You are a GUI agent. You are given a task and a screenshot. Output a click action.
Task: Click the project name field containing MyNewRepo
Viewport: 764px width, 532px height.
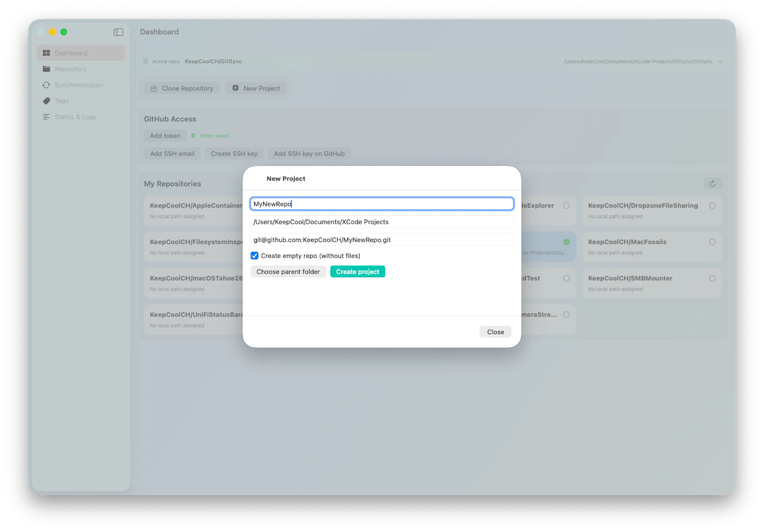[382, 204]
